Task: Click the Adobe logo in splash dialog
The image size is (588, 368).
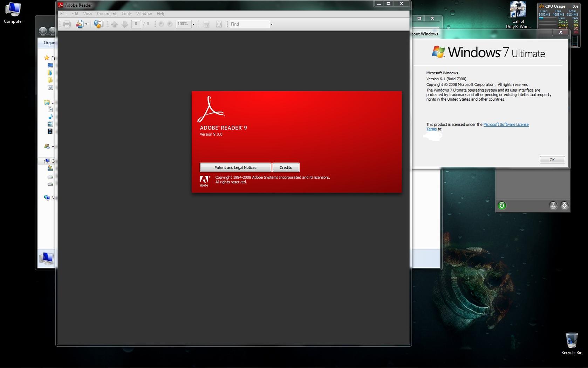Action: 205,181
